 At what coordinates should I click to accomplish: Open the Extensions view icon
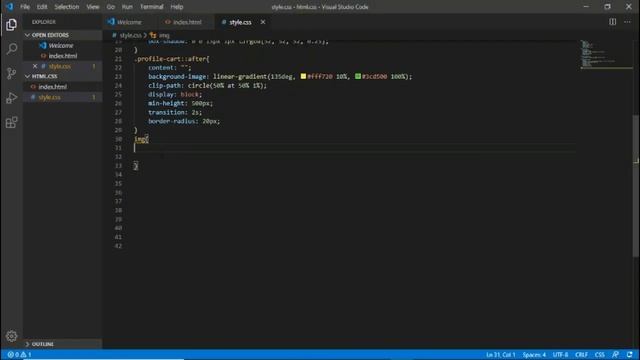point(11,122)
